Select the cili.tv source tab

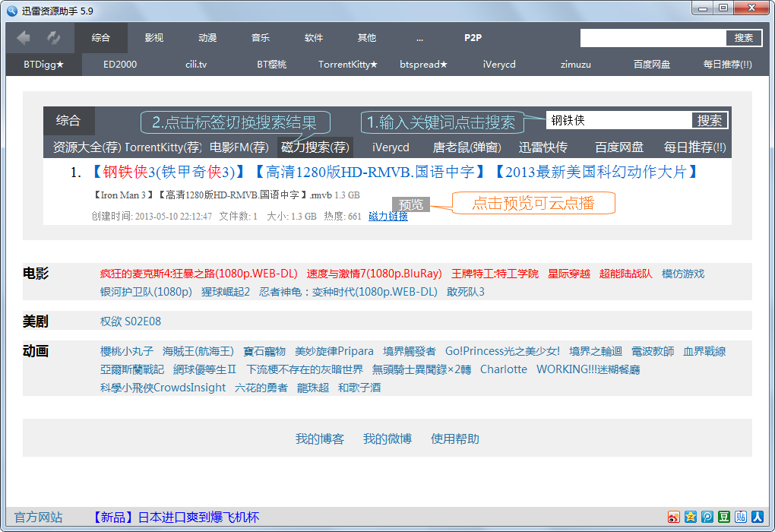196,65
